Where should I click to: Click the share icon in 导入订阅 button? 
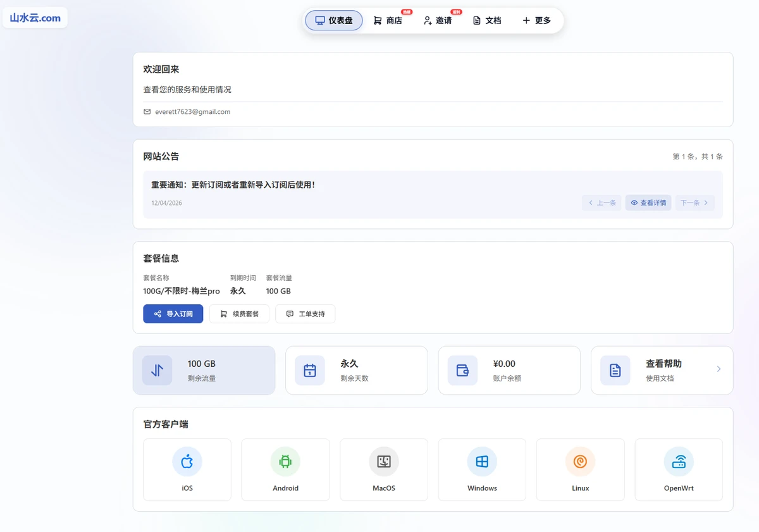[157, 314]
